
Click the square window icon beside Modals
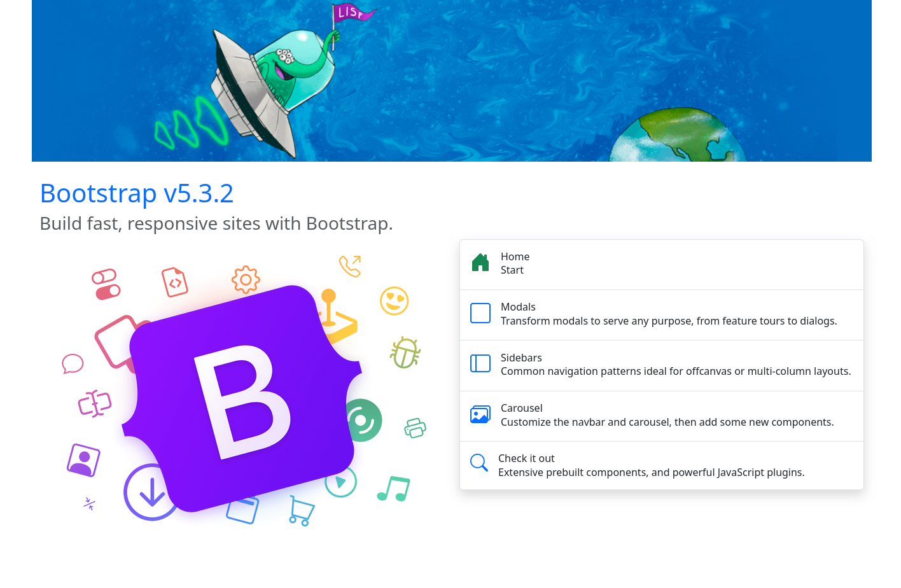click(480, 313)
